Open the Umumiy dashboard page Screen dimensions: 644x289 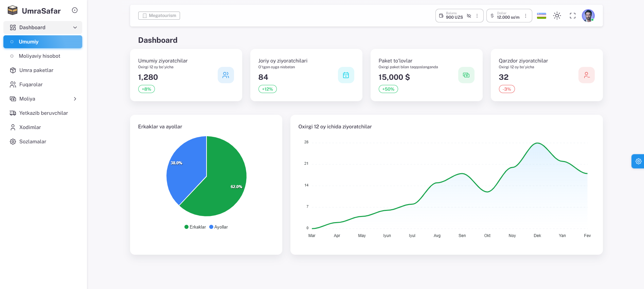(43, 42)
